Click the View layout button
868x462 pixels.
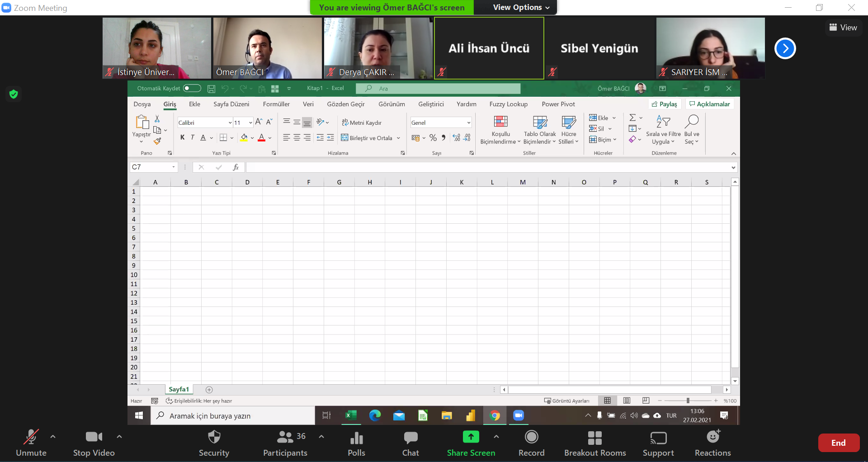843,28
